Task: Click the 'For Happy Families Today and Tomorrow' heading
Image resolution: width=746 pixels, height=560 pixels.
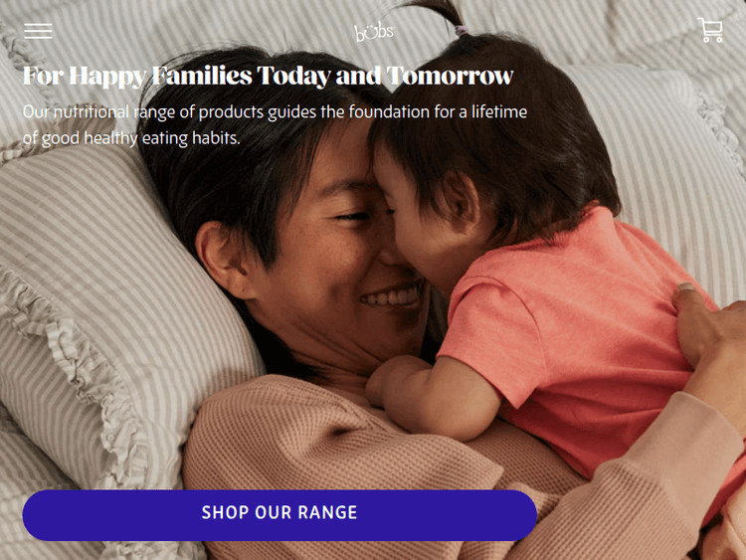Action: click(x=269, y=77)
